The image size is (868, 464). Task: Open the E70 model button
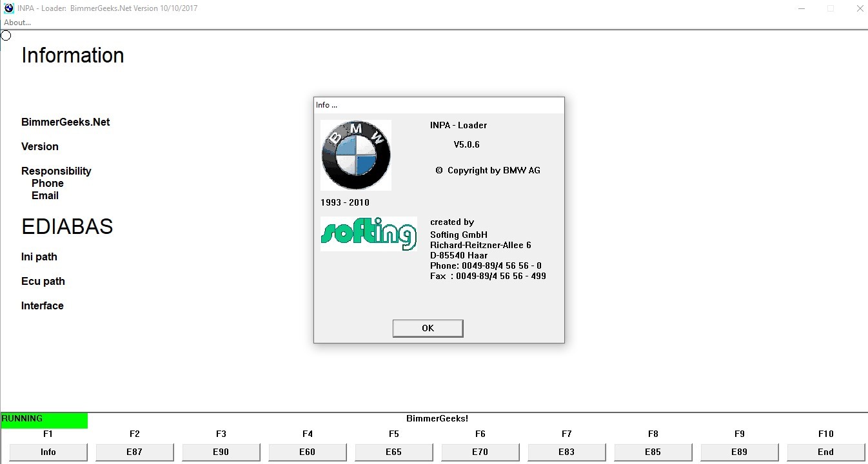pos(480,452)
